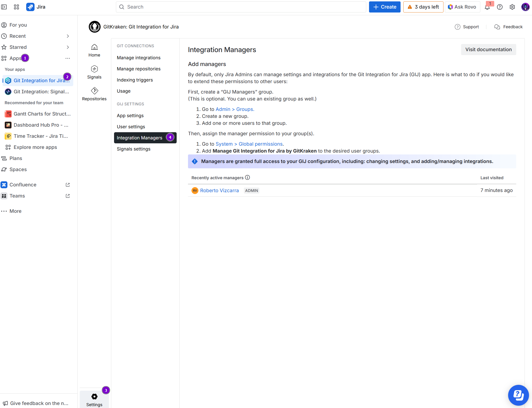The height and width of the screenshot is (408, 532).
Task: Click into the Search field
Action: (241, 7)
